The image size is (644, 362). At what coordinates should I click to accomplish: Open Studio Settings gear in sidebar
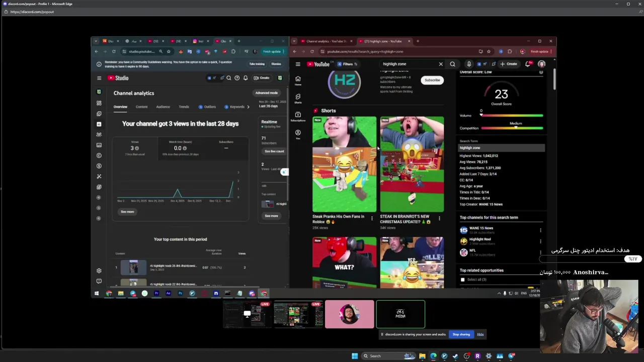[x=99, y=270]
